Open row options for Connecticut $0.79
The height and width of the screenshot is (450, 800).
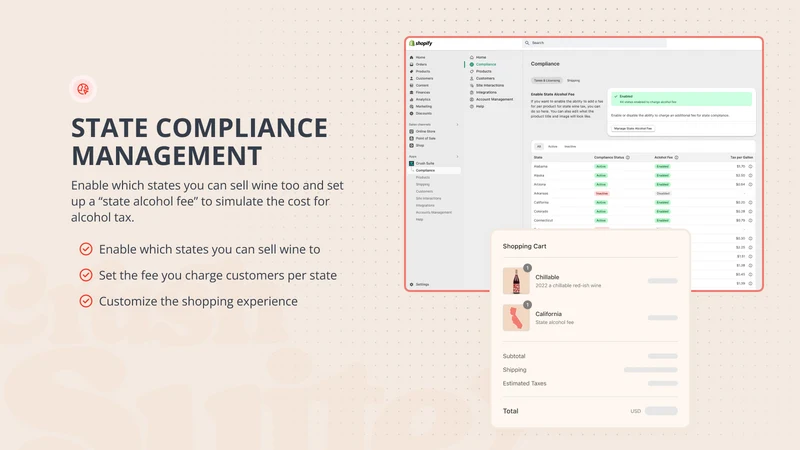(x=751, y=220)
